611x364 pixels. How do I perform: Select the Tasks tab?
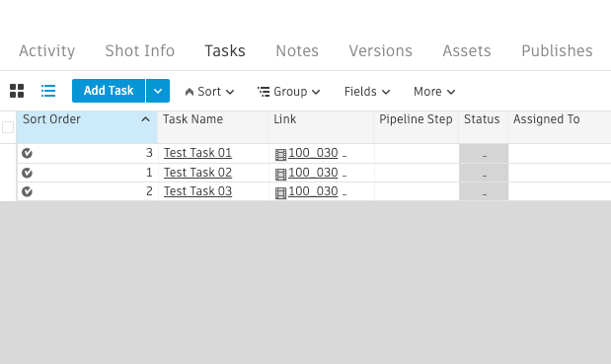pos(225,51)
